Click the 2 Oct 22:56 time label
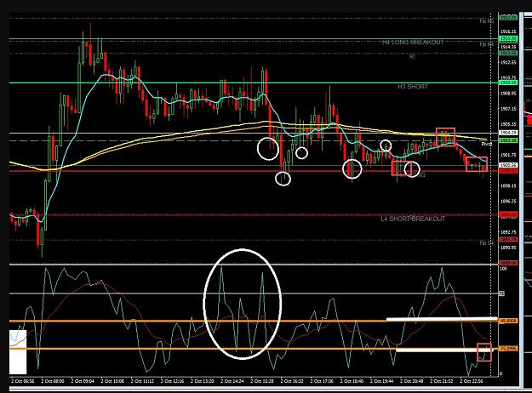The image size is (532, 393). [472, 381]
